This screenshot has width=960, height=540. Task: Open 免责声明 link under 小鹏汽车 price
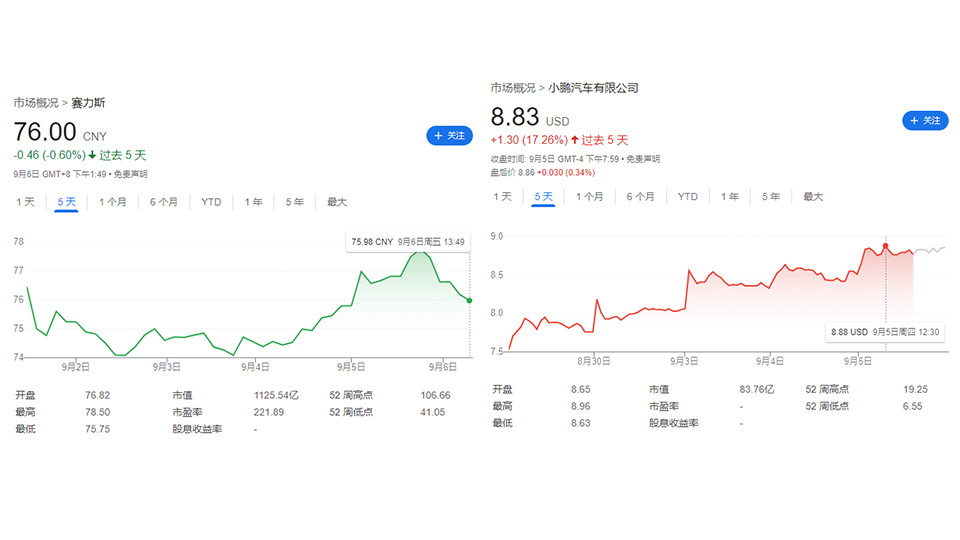[643, 159]
